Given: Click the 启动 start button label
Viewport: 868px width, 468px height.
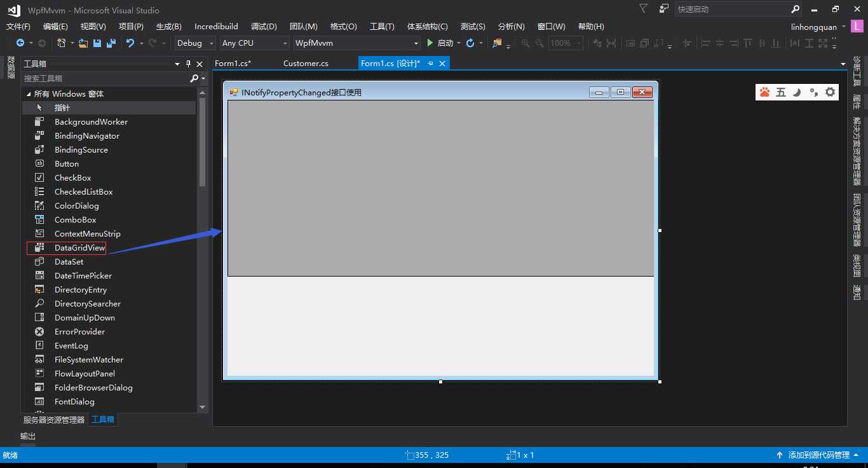Looking at the screenshot, I should (x=445, y=43).
